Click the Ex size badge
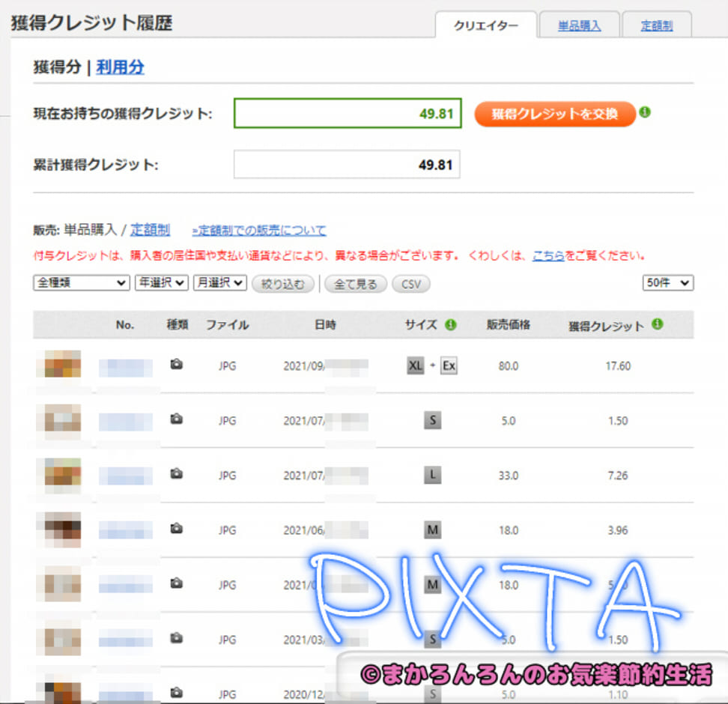Screen dimensions: 728x704 pos(449,366)
